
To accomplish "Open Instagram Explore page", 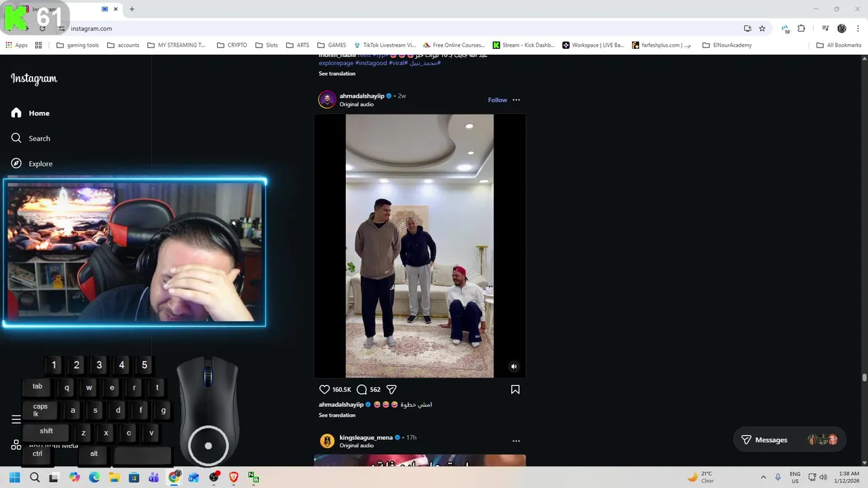I will pyautogui.click(x=32, y=163).
